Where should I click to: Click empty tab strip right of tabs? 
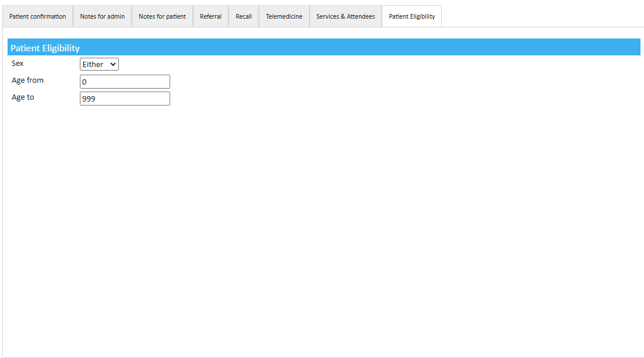(542, 16)
